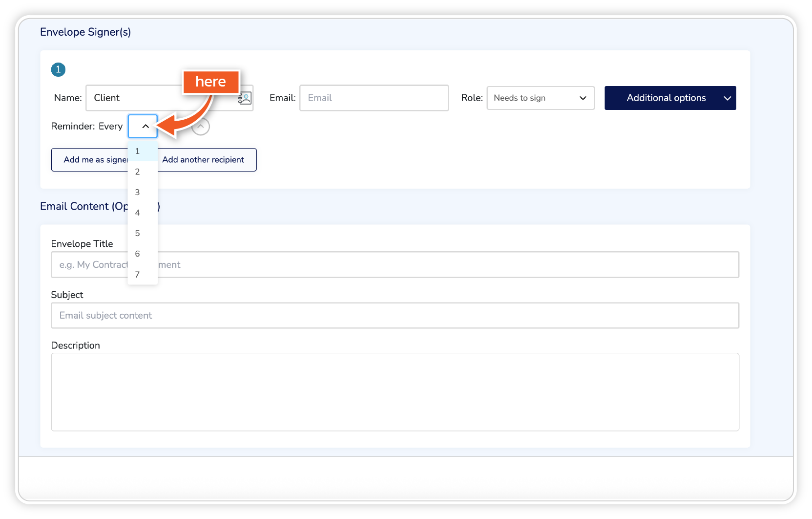Choose option 2 in reminder list

(x=143, y=172)
